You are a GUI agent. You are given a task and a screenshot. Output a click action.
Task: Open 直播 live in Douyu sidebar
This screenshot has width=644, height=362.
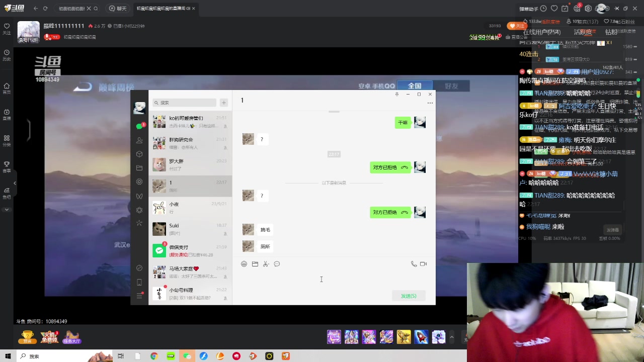pyautogui.click(x=7, y=115)
